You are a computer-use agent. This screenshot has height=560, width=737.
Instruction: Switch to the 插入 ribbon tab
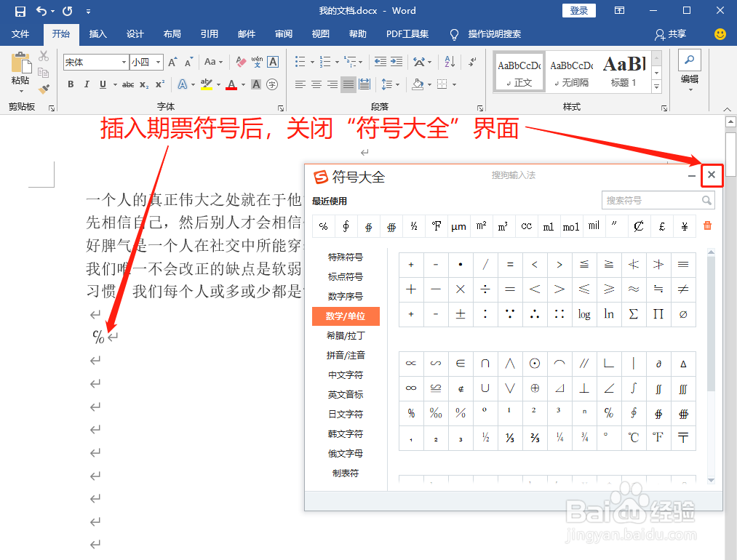pyautogui.click(x=98, y=34)
